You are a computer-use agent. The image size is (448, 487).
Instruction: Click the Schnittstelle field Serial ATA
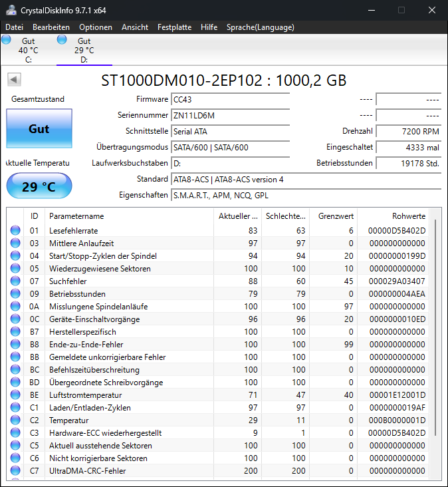pyautogui.click(x=230, y=131)
